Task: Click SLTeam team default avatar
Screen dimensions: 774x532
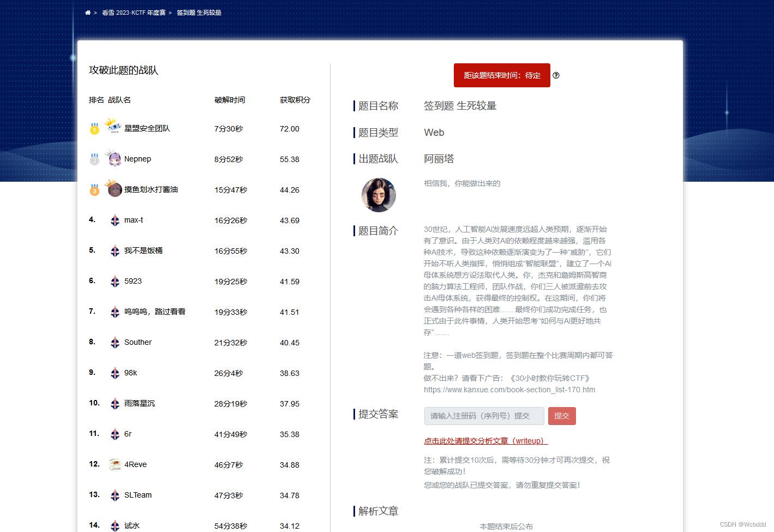Action: click(115, 495)
